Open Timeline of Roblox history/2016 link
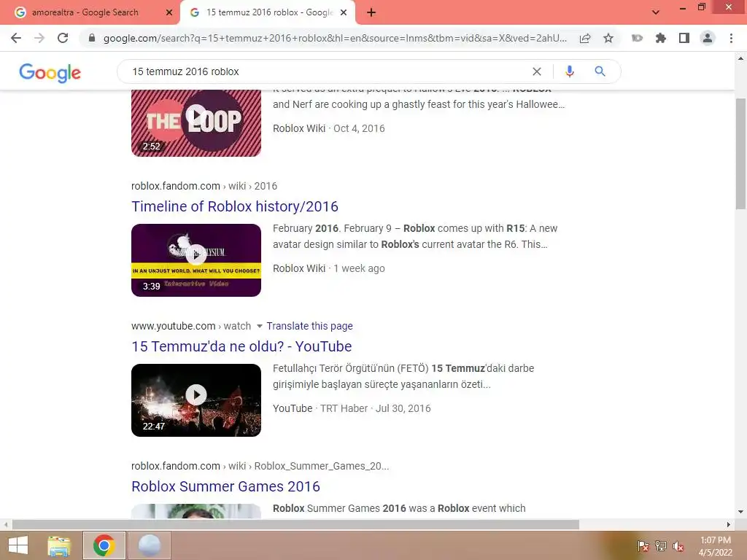Viewport: 747px width, 560px height. click(x=235, y=206)
